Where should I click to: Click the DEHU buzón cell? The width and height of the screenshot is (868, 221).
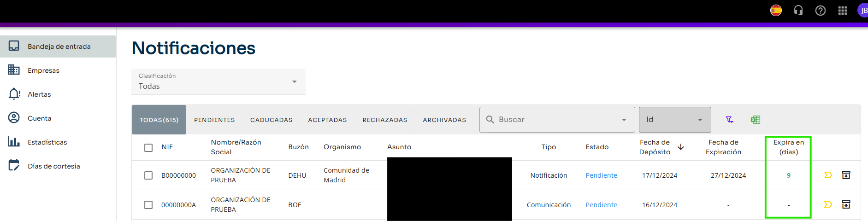coord(297,175)
